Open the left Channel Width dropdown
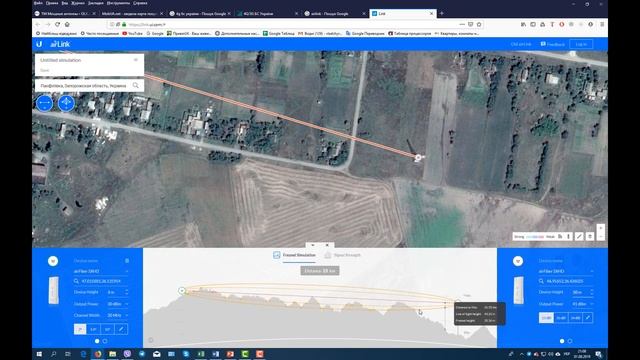This screenshot has height=360, width=640. [118, 316]
